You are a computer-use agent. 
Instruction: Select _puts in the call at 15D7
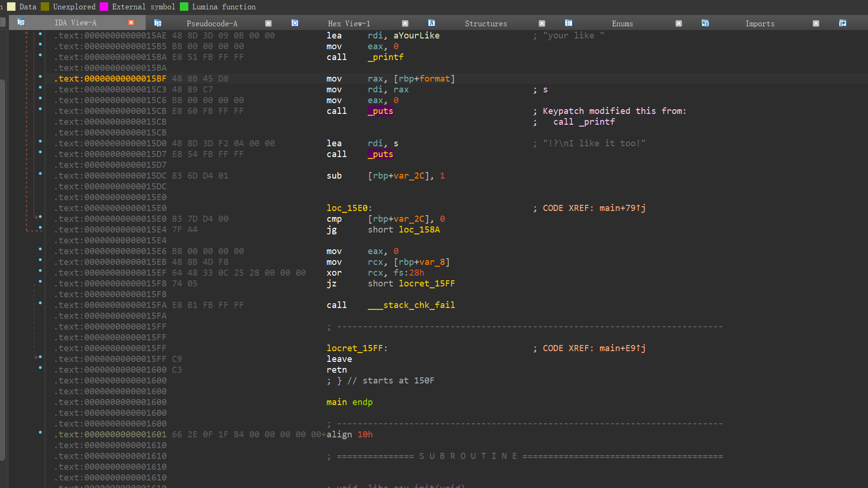[x=380, y=154]
